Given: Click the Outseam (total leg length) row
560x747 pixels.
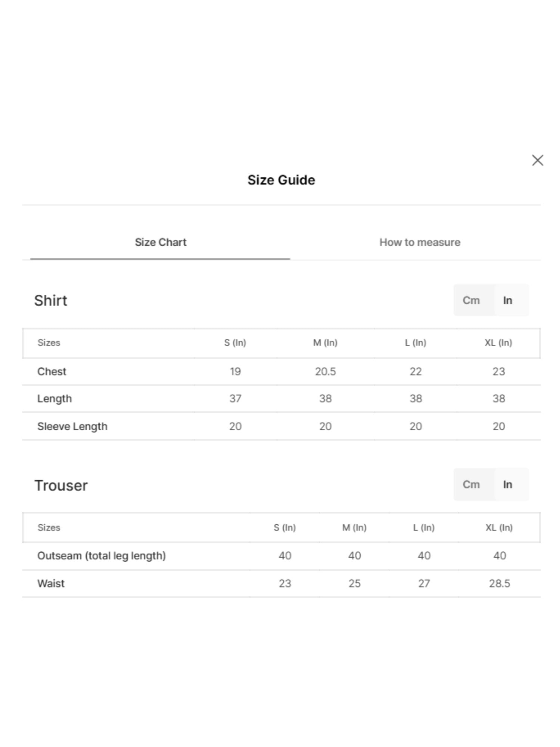Looking at the screenshot, I should 281,556.
